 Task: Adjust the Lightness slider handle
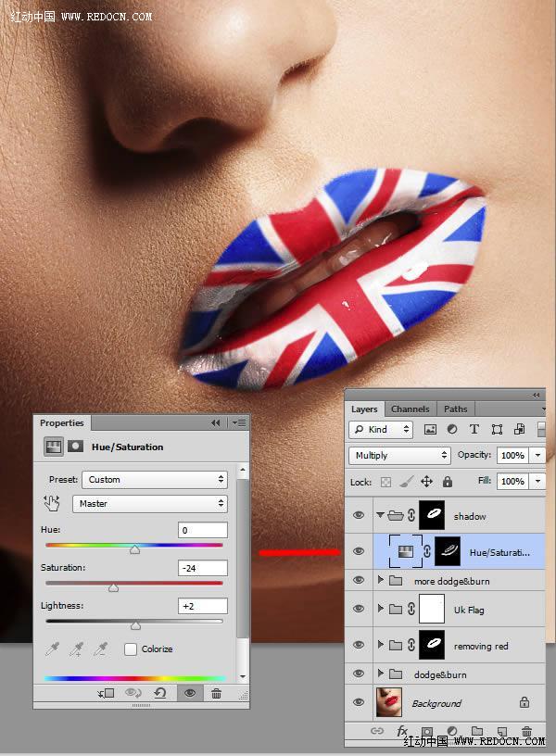pos(136,625)
